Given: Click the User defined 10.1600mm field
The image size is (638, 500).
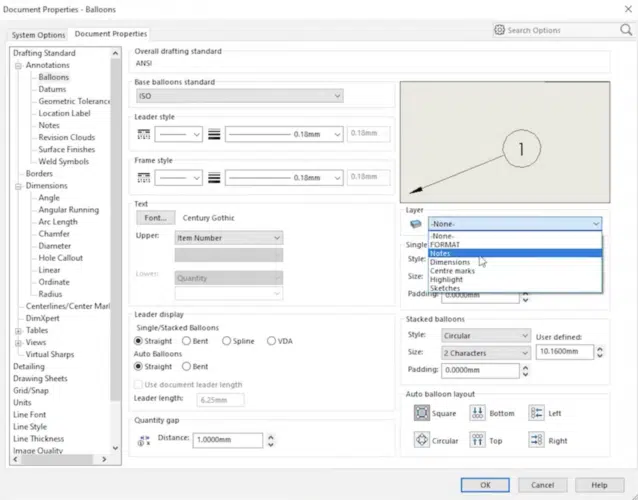Looking at the screenshot, I should 564,352.
